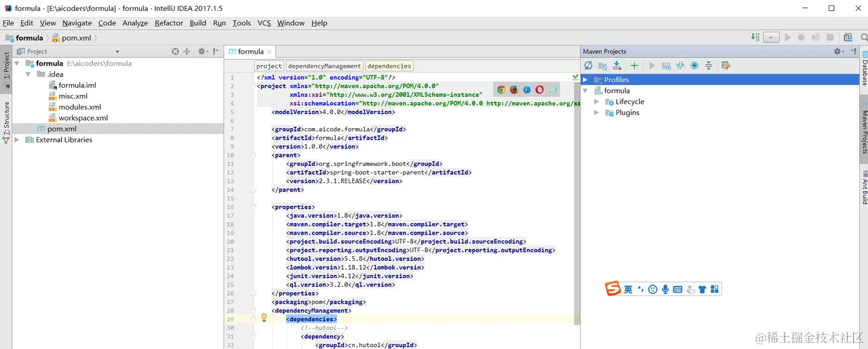This screenshot has height=349, width=868.
Task: Collapse .idea folder arrow
Action: [x=28, y=75]
